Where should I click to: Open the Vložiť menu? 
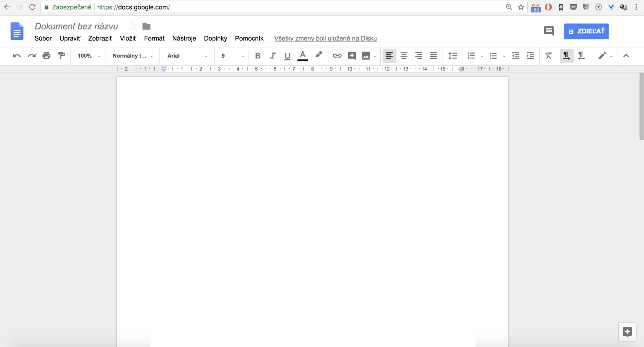(128, 38)
